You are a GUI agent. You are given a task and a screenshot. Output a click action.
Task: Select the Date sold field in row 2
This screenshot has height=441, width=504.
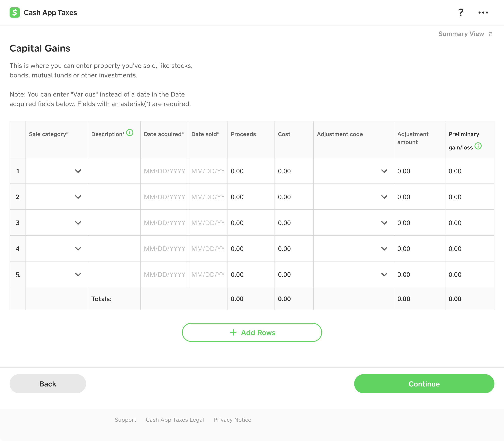coord(208,197)
